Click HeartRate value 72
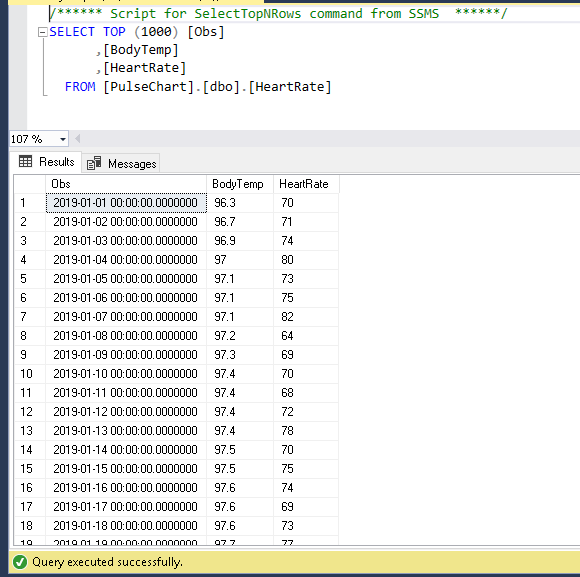This screenshot has height=577, width=580. coord(306,412)
